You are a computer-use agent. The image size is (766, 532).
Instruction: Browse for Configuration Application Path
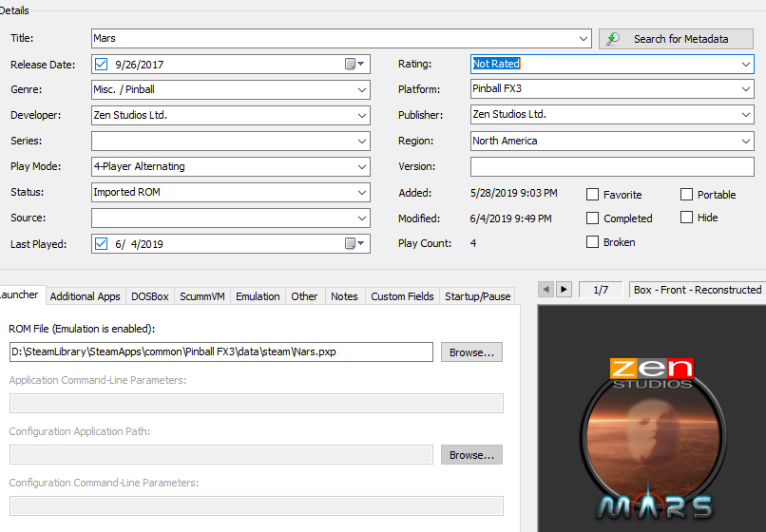471,455
